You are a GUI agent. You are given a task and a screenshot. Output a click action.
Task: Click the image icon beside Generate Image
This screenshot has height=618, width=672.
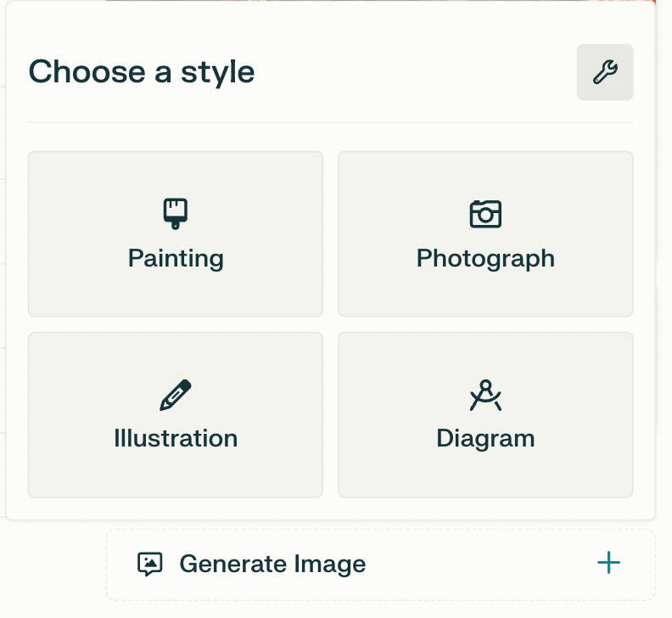point(150,565)
